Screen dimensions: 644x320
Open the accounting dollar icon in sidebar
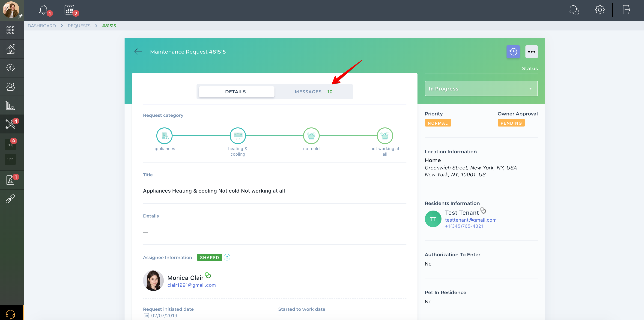[10, 68]
